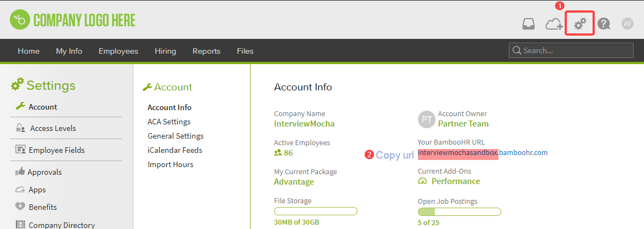Click the InterviewMocha company name

(304, 124)
